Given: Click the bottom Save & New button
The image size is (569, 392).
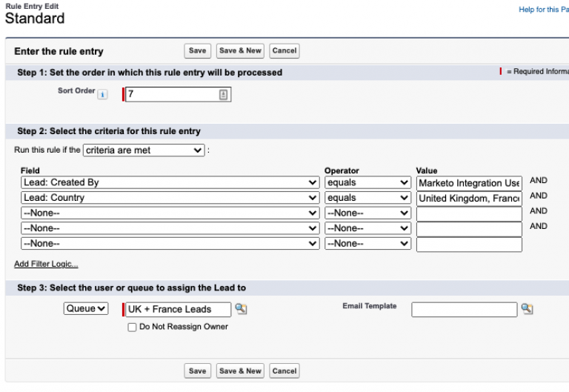Looking at the screenshot, I should 240,371.
